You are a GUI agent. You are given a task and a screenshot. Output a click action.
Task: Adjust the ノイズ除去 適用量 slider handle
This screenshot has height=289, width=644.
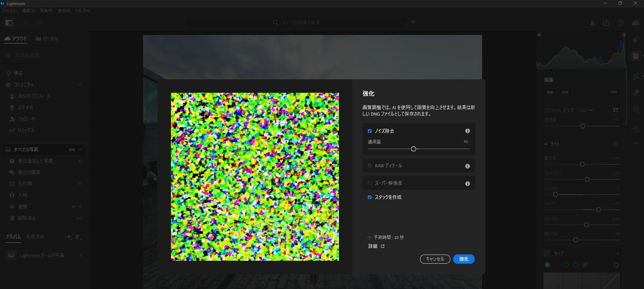(414, 149)
